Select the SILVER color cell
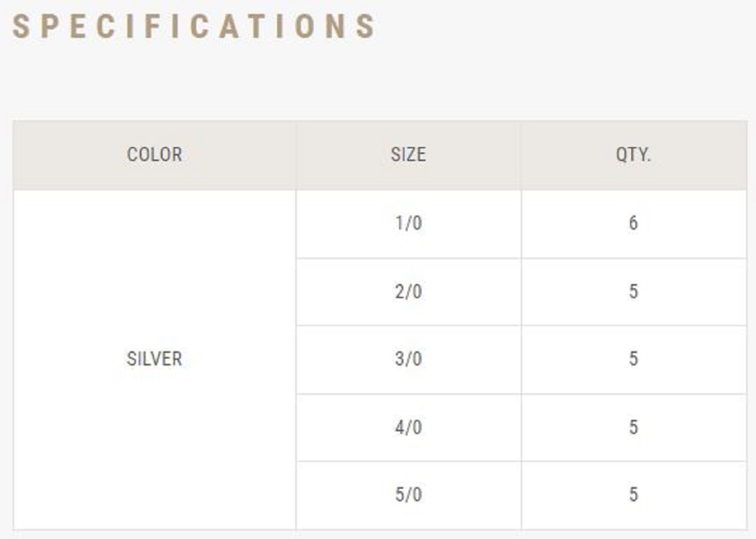The height and width of the screenshot is (539, 756). [154, 359]
